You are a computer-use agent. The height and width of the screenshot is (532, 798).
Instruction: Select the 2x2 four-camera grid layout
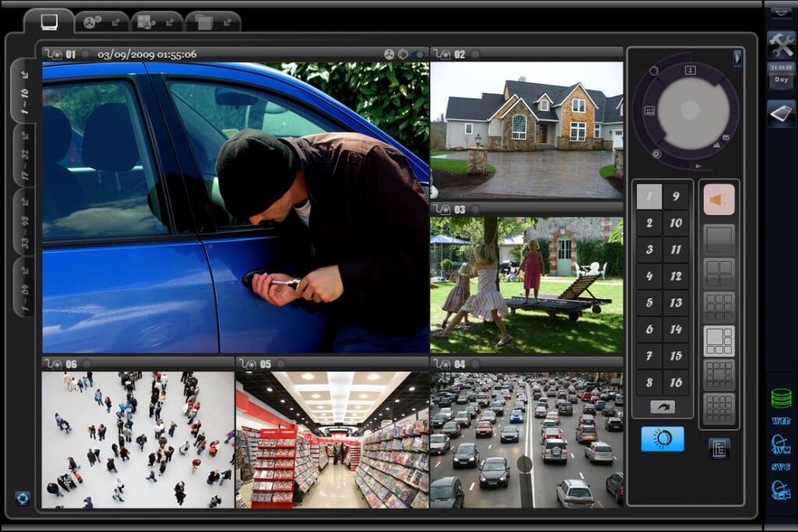pyautogui.click(x=719, y=272)
